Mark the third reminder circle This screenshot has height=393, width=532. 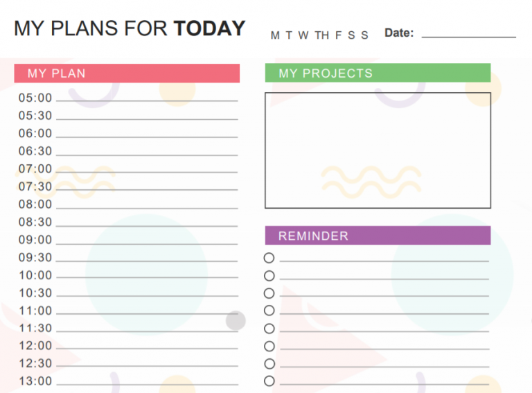pos(269,293)
